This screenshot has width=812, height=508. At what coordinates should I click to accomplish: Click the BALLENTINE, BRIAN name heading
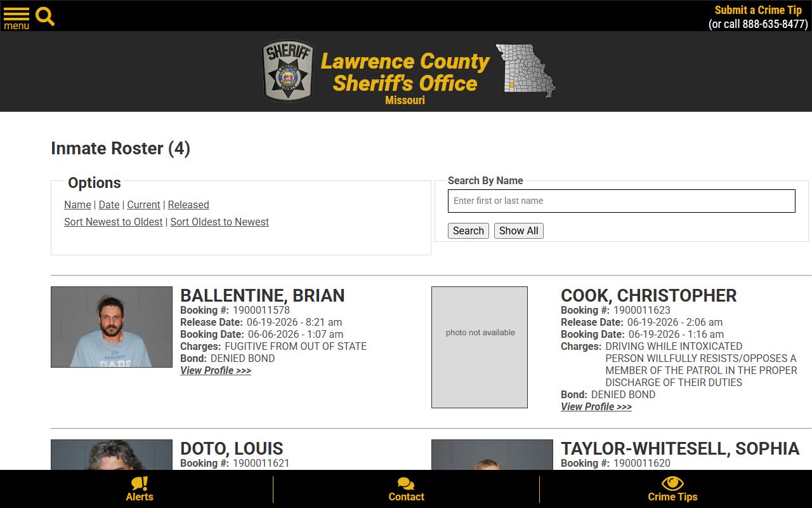coord(263,295)
